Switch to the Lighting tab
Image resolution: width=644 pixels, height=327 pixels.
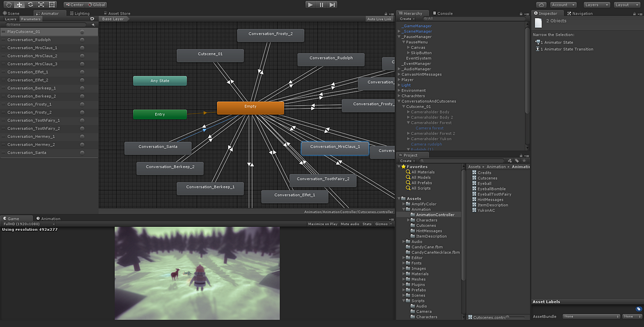click(80, 13)
